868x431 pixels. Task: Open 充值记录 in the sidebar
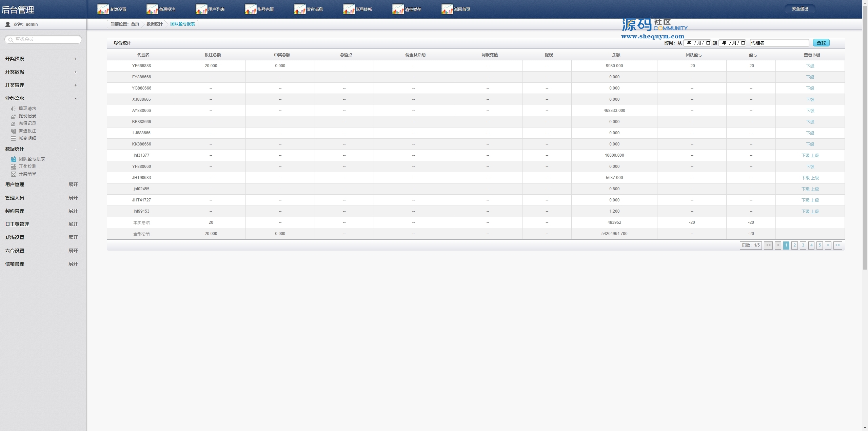coord(27,123)
